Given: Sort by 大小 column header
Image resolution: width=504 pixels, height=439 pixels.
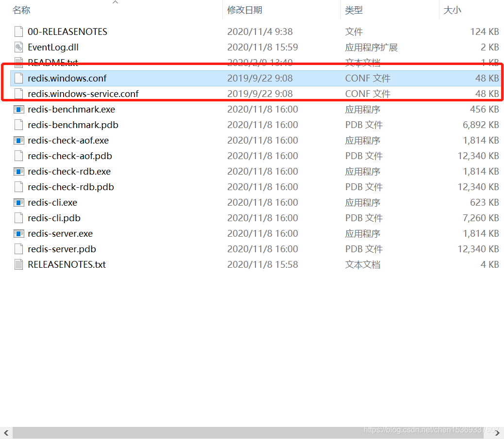Looking at the screenshot, I should point(453,10).
